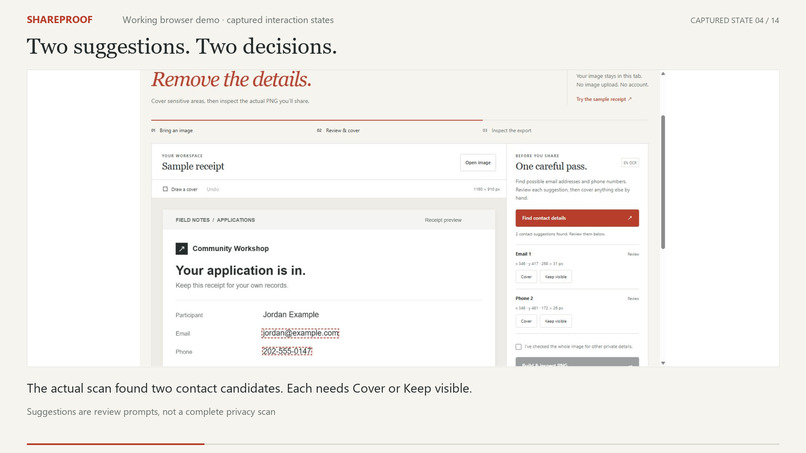Select the Review & cover step
The height and width of the screenshot is (453, 806).
pyautogui.click(x=338, y=131)
